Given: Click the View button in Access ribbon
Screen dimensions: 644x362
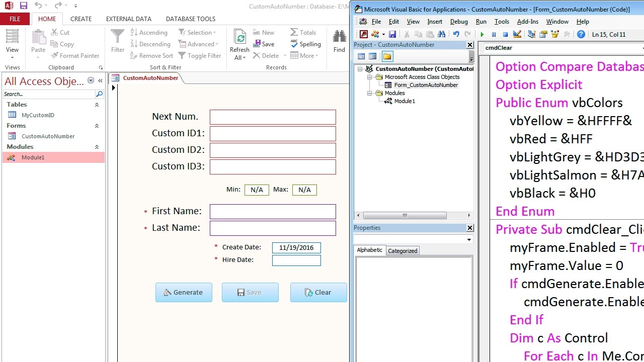Looking at the screenshot, I should pyautogui.click(x=13, y=43).
